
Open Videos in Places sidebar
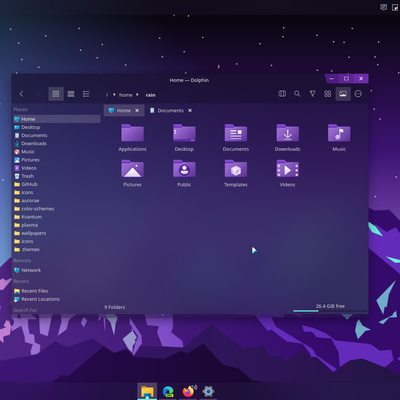[x=57, y=168]
